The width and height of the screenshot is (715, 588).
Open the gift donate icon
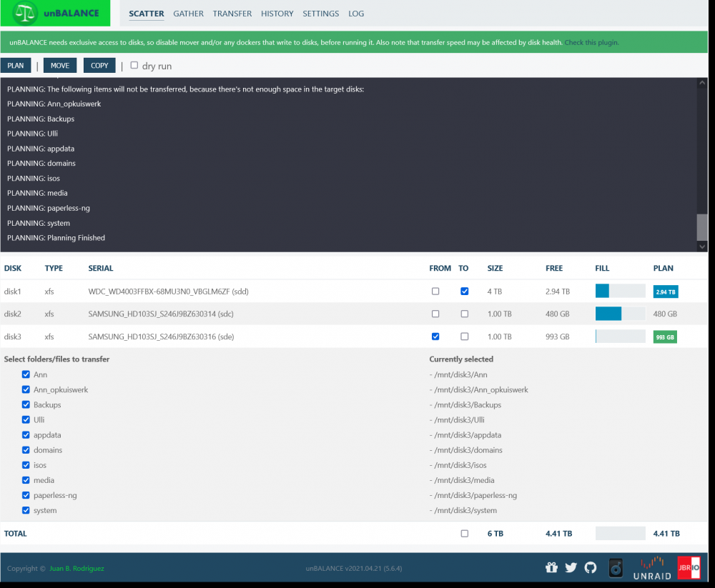click(551, 567)
